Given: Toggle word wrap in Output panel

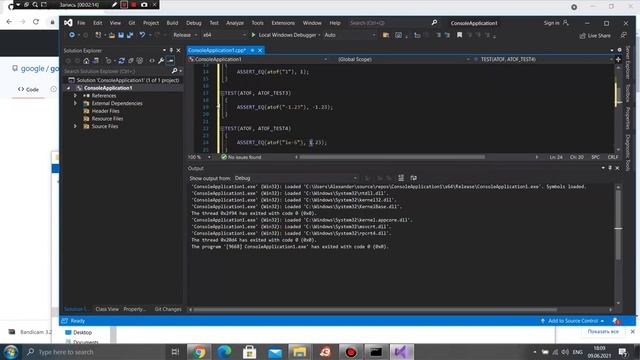Looking at the screenshot, I should 413,178.
